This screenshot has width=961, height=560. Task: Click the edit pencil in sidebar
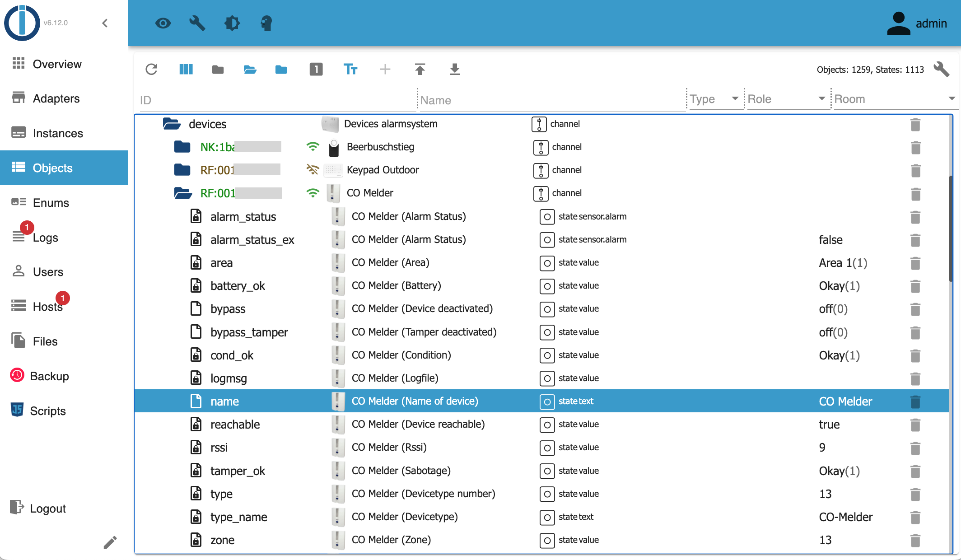[x=110, y=542]
